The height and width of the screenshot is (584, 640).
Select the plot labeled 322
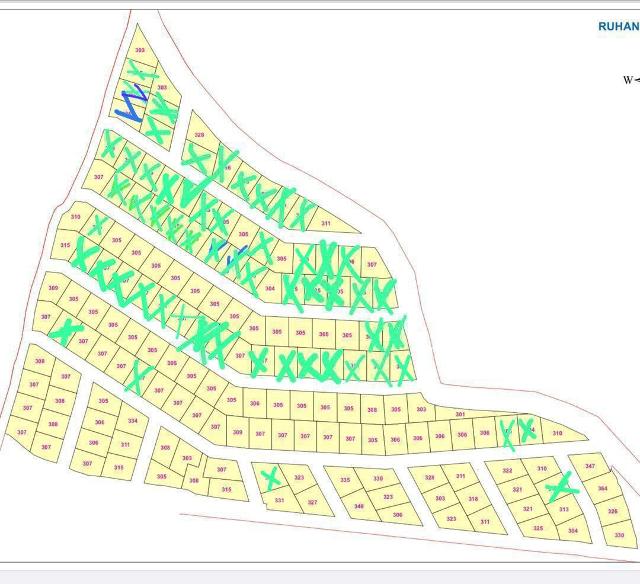pyautogui.click(x=507, y=471)
